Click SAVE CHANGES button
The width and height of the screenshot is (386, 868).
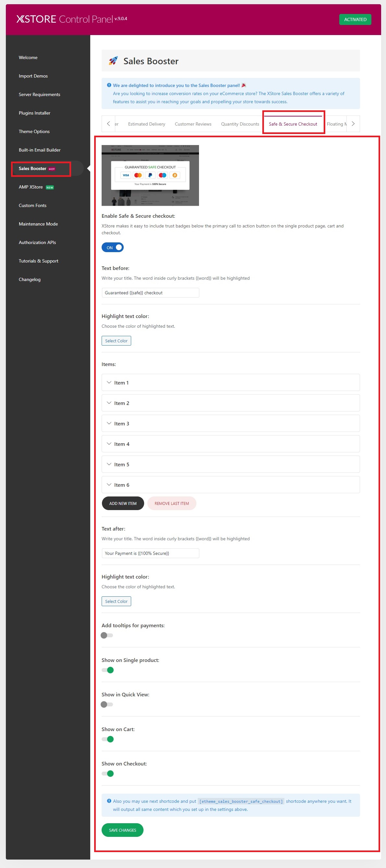[x=122, y=830]
